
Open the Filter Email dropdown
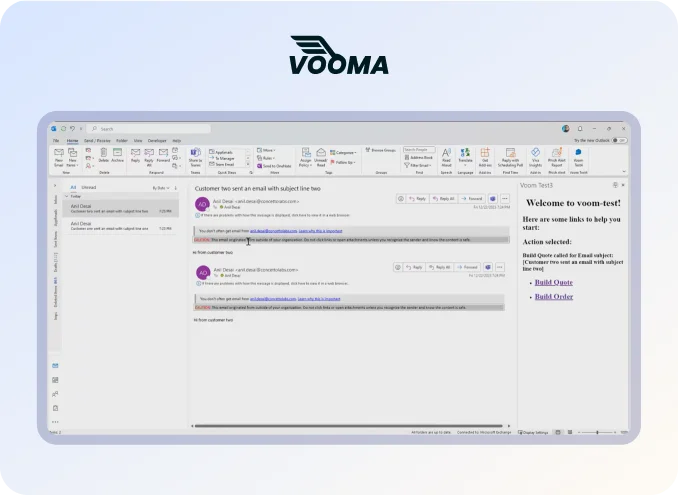pos(418,165)
